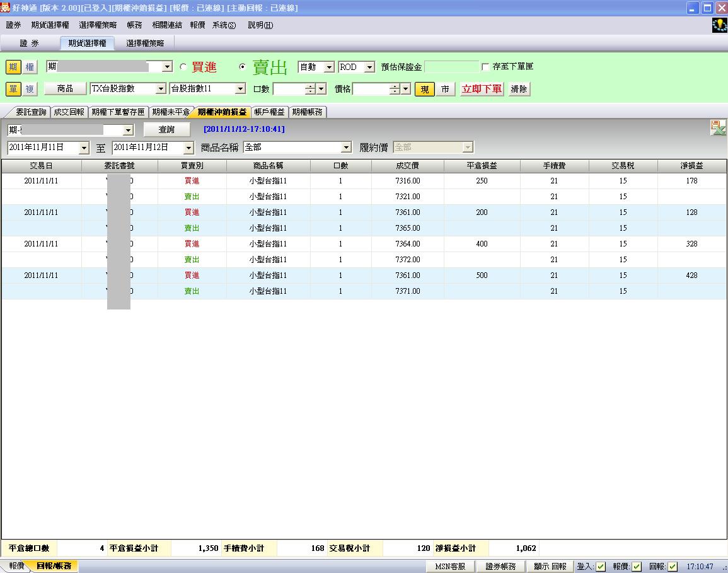This screenshot has height=573, width=728.
Task: Open the 商品名稱 全部 dropdown
Action: click(x=346, y=148)
